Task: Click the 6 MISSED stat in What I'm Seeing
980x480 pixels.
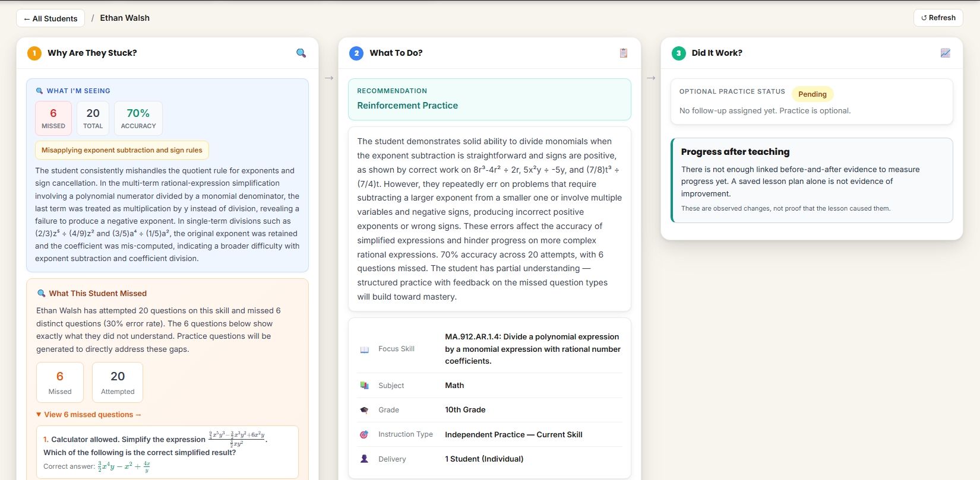Action: (x=53, y=118)
